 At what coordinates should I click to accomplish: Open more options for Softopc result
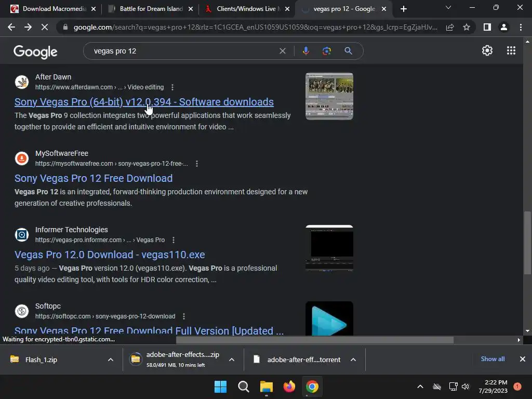[x=184, y=316]
